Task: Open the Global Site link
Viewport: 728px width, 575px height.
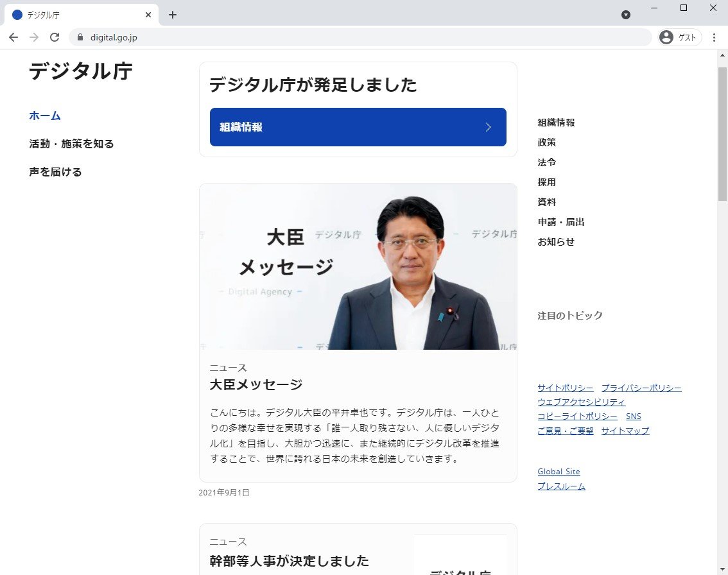Action: (x=559, y=472)
